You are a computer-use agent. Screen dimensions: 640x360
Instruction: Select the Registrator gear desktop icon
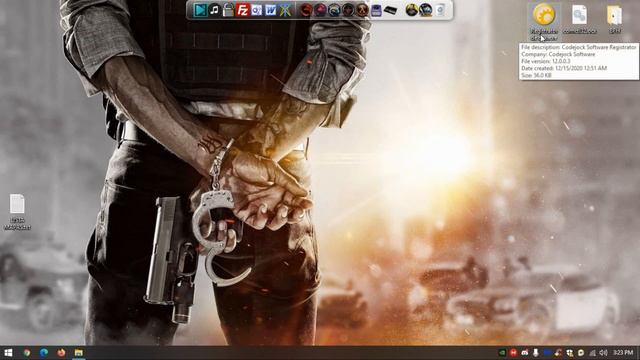(x=544, y=22)
